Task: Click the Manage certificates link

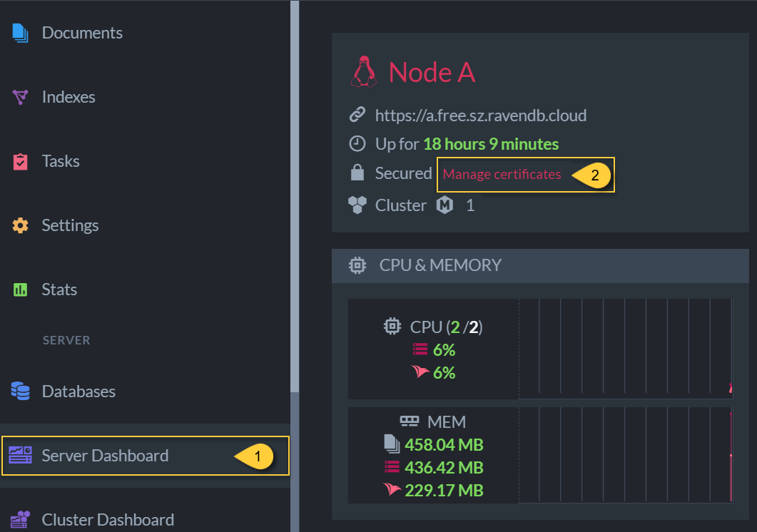Action: click(502, 174)
